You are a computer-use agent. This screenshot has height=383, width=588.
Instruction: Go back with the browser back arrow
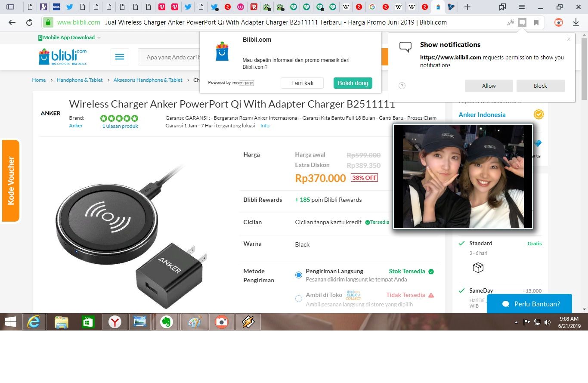pos(12,22)
